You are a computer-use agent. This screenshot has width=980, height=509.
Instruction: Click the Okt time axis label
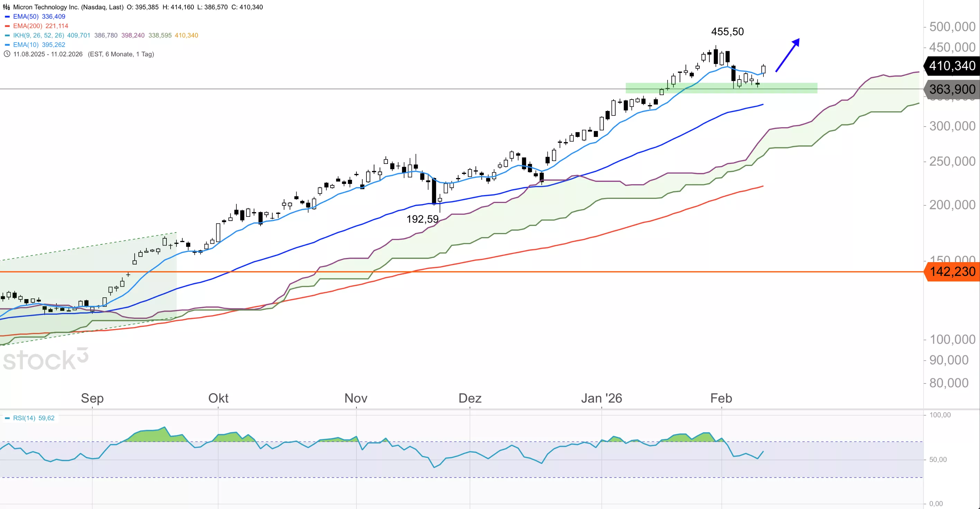218,398
